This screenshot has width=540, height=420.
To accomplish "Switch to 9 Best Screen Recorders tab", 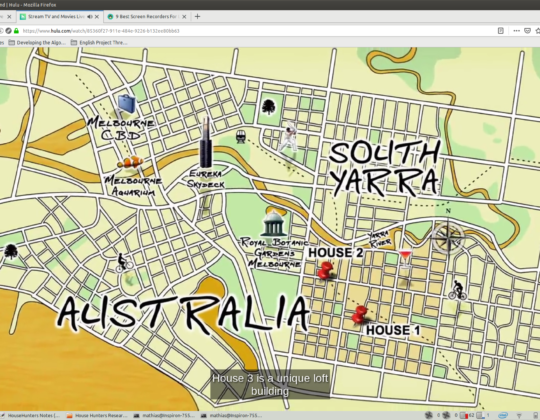I will (146, 17).
